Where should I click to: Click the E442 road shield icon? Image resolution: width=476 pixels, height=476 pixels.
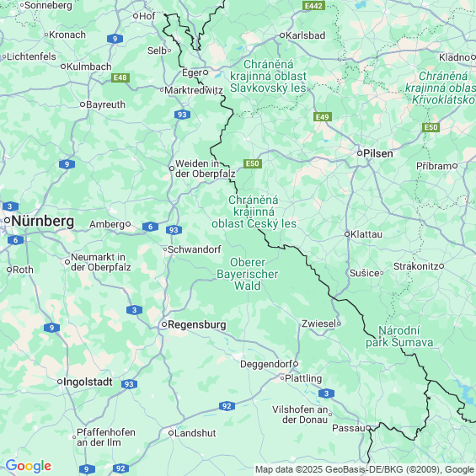[x=314, y=5]
